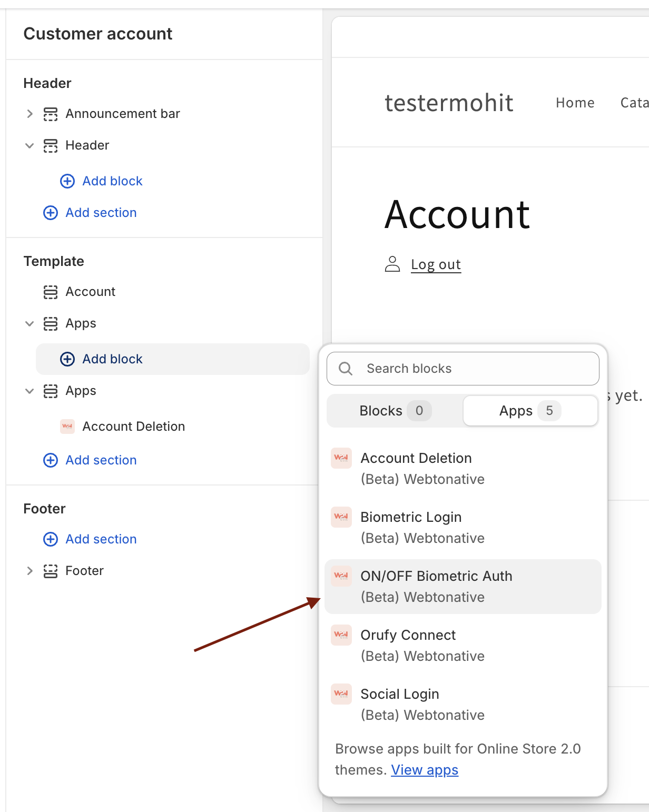Click the Social Login app icon
Screen dimensions: 649x812
pos(341,694)
